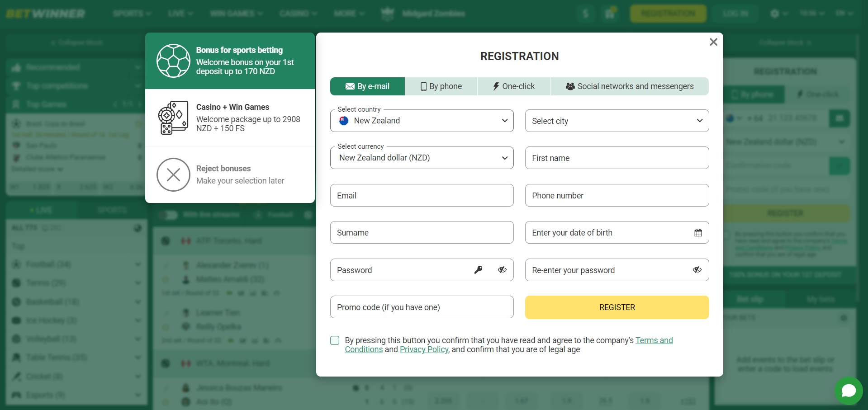Click the Email input field

[x=422, y=195]
